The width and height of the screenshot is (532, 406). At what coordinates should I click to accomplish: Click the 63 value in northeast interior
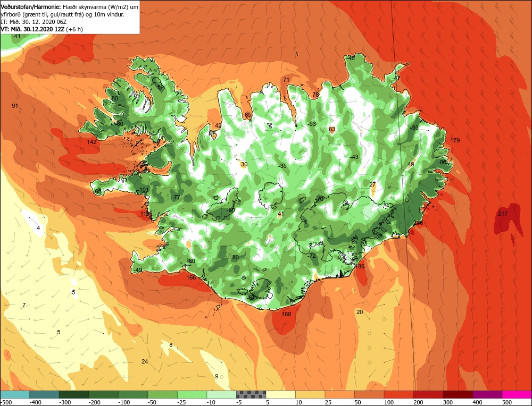click(332, 129)
